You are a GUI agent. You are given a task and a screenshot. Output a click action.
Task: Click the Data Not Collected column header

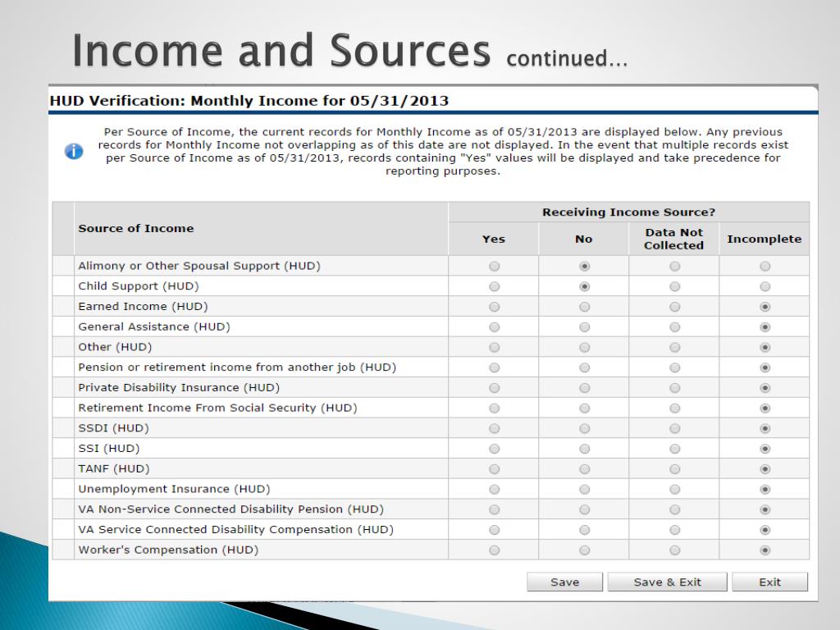pos(674,239)
